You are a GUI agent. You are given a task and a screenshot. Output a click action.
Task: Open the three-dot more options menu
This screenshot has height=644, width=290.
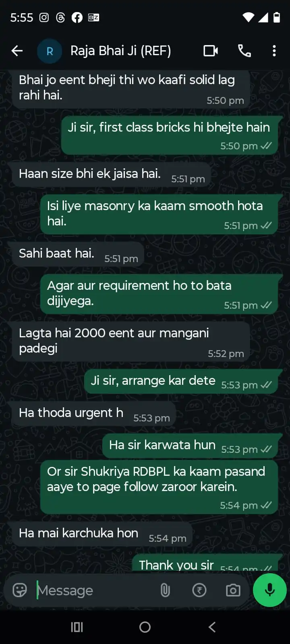[274, 51]
